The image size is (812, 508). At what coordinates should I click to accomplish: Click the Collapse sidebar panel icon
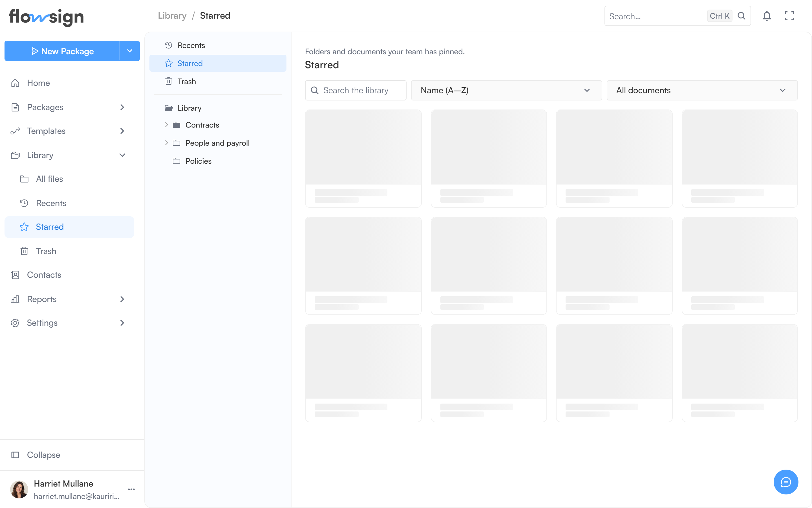(15, 455)
